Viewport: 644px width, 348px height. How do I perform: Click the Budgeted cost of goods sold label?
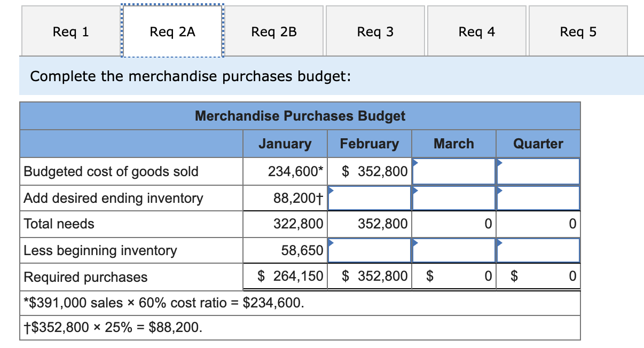pyautogui.click(x=111, y=171)
